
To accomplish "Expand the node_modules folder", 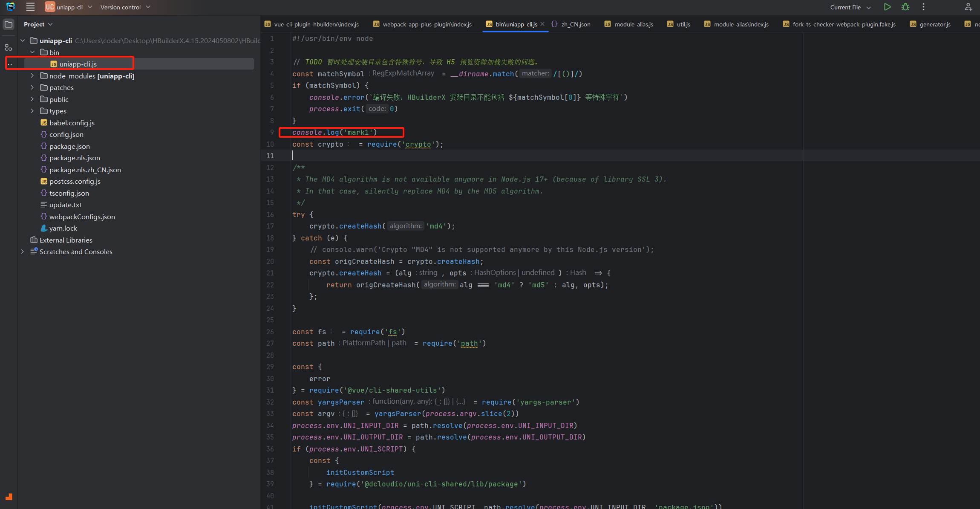I will click(32, 76).
